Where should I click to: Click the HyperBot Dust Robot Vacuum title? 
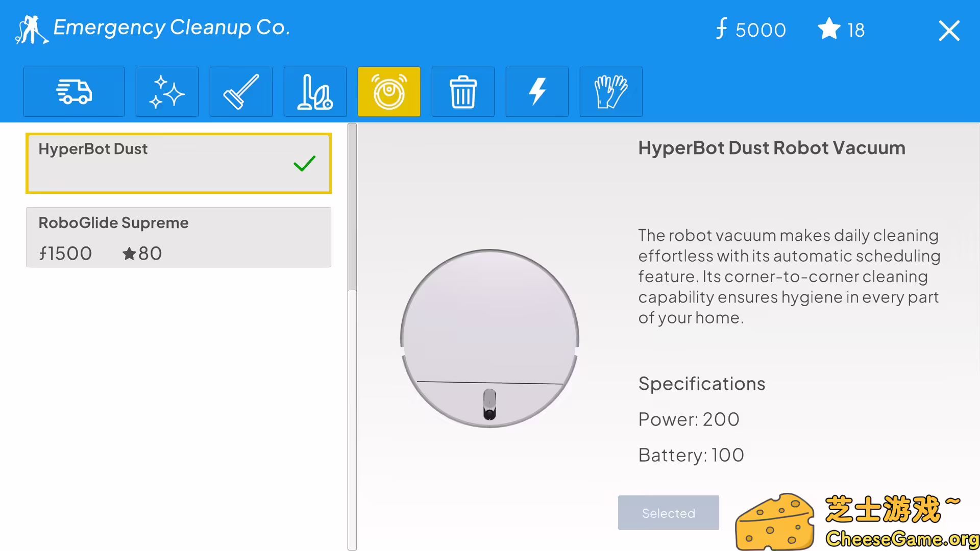pos(771,148)
